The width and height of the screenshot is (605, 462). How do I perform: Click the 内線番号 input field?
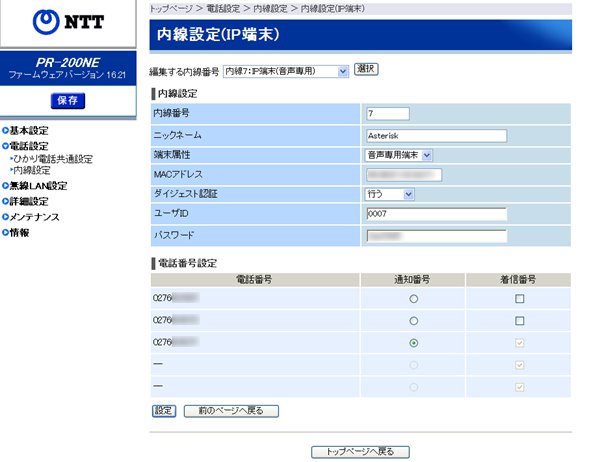click(387, 113)
